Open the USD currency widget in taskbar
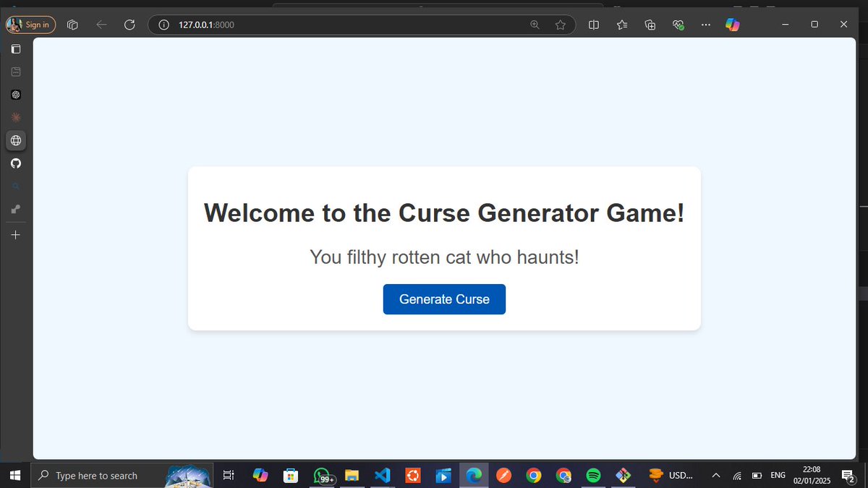The width and height of the screenshot is (868, 488). tap(671, 476)
